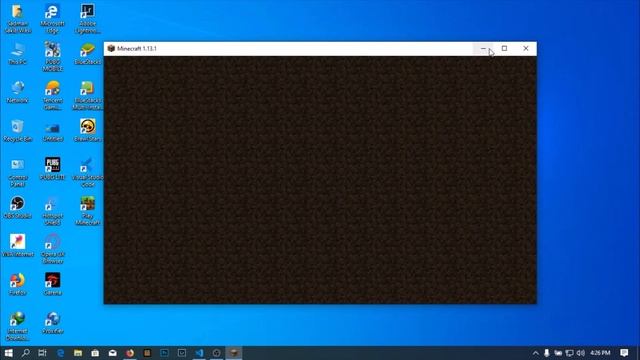
Task: Select the Tencent Gaming desktop shortcut
Action: tap(52, 95)
